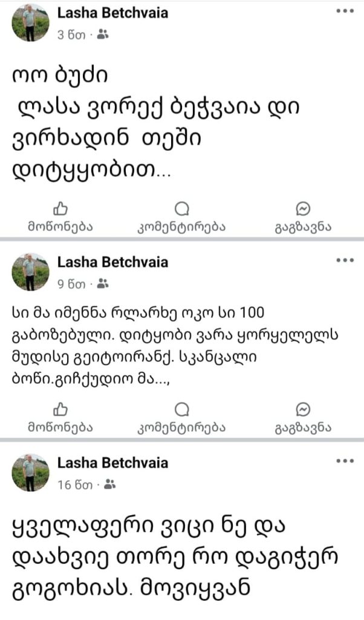
Task: Open Lasha Betchvaia profile from second post
Action: 112,262
